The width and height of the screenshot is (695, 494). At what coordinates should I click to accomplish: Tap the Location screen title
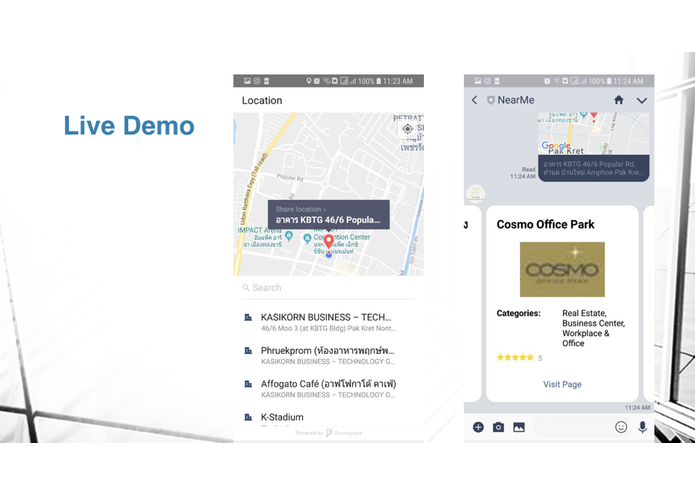[x=262, y=101]
